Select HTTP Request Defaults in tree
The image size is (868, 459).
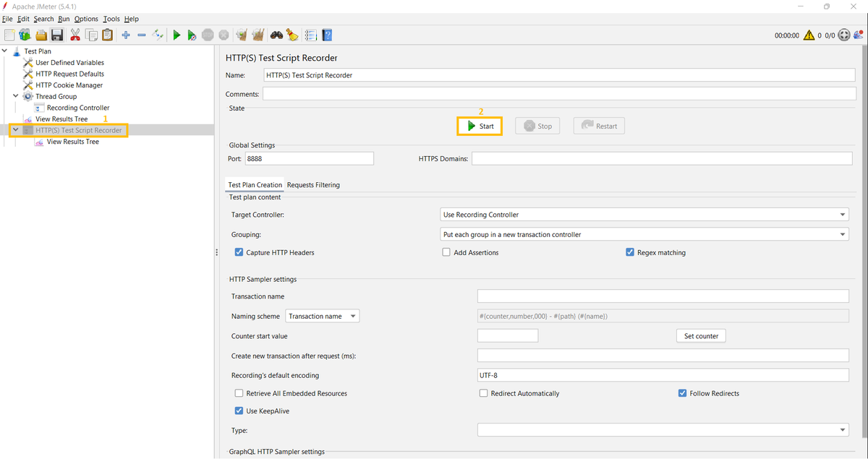point(69,74)
